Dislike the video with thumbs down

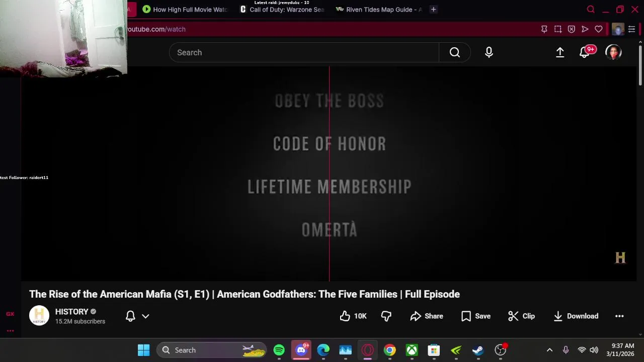386,316
